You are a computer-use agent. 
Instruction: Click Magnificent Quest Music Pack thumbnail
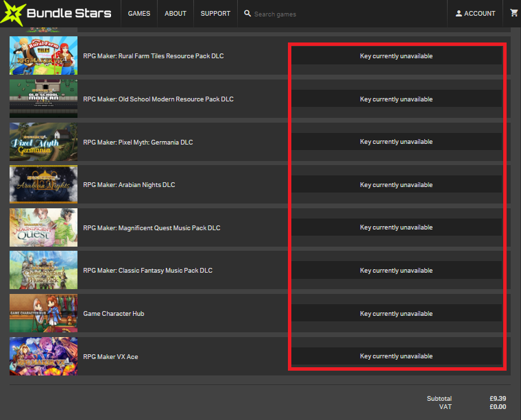pos(43,227)
